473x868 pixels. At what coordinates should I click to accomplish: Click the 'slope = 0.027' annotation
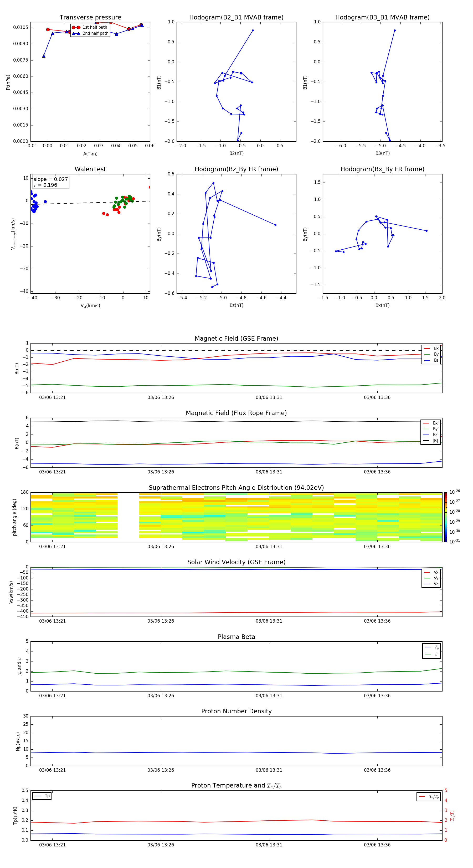(x=51, y=179)
